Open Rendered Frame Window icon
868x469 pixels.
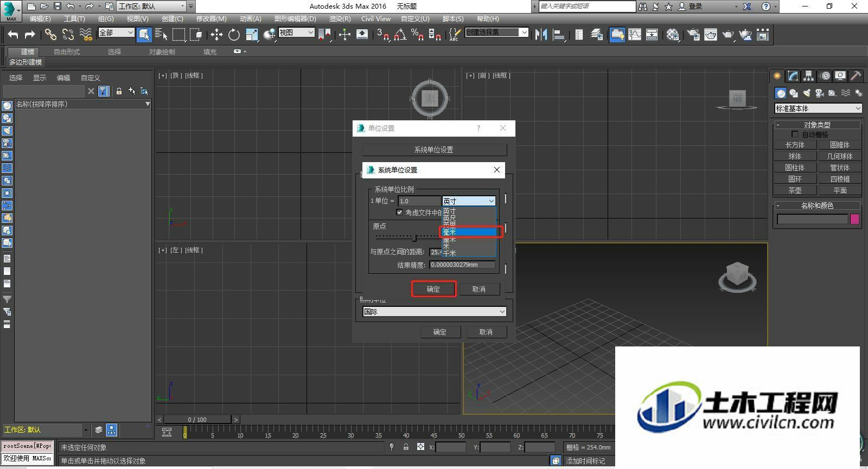tap(711, 35)
